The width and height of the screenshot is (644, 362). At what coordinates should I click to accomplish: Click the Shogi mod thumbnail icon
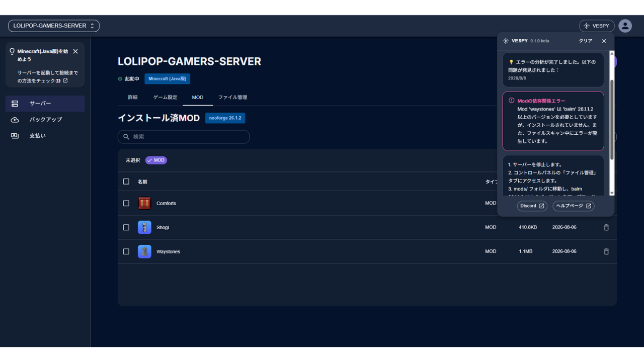tap(144, 227)
